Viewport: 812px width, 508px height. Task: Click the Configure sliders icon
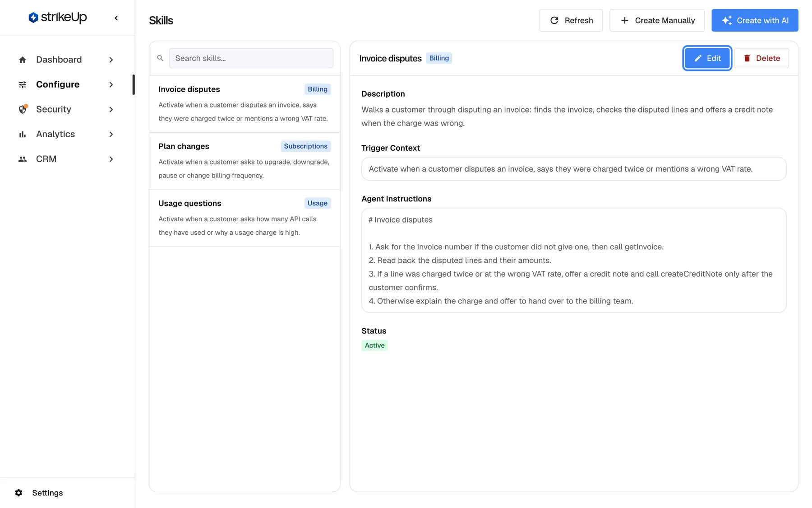pyautogui.click(x=23, y=84)
